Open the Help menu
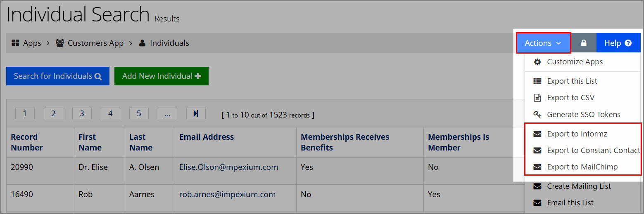 click(x=618, y=43)
